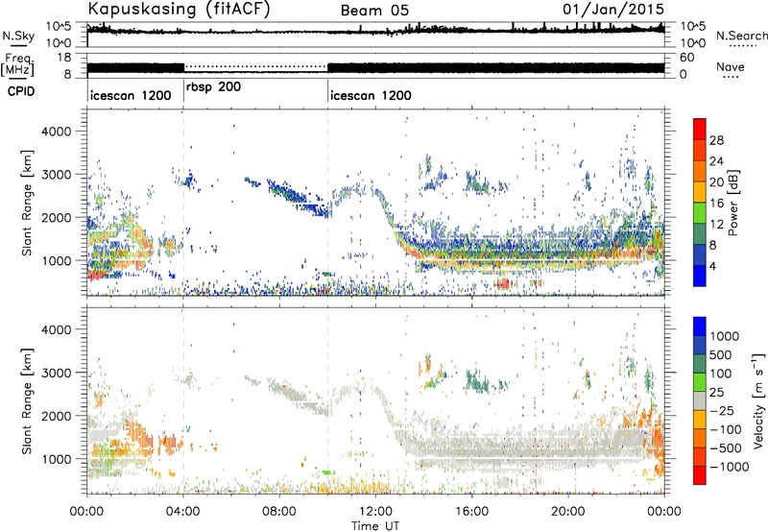This screenshot has width=768, height=532.
Task: Click the velocity panel 'Slant Range [km]' title
Action: pos(27,401)
